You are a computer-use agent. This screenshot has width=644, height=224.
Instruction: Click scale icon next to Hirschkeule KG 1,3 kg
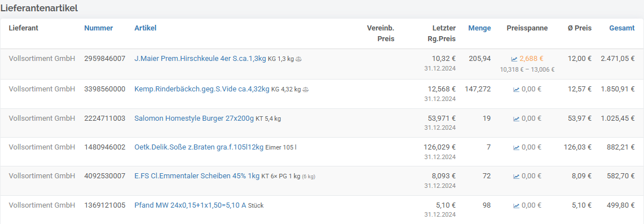[298, 59]
